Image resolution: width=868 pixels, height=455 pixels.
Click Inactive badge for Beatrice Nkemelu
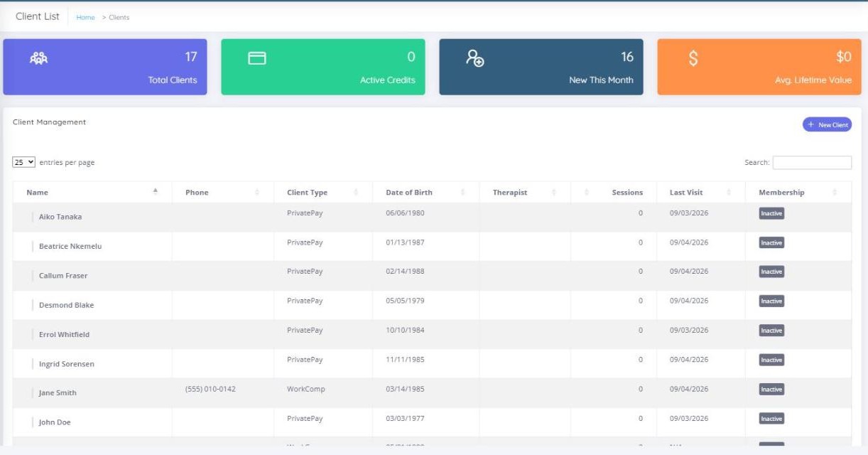(x=771, y=242)
